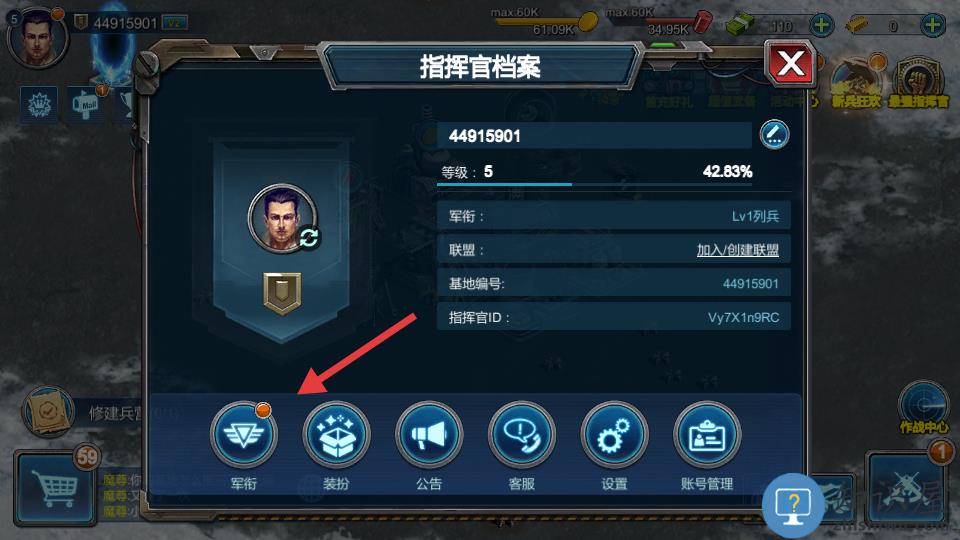Viewport: 960px width, 540px height.
Task: Open the 客服 customer service icon
Action: (x=522, y=434)
